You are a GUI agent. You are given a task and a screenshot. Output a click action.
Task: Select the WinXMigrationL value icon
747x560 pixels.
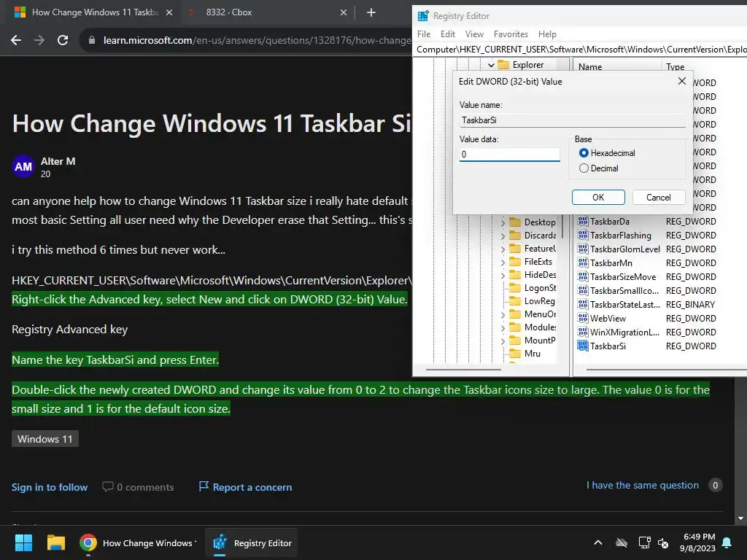[583, 332]
